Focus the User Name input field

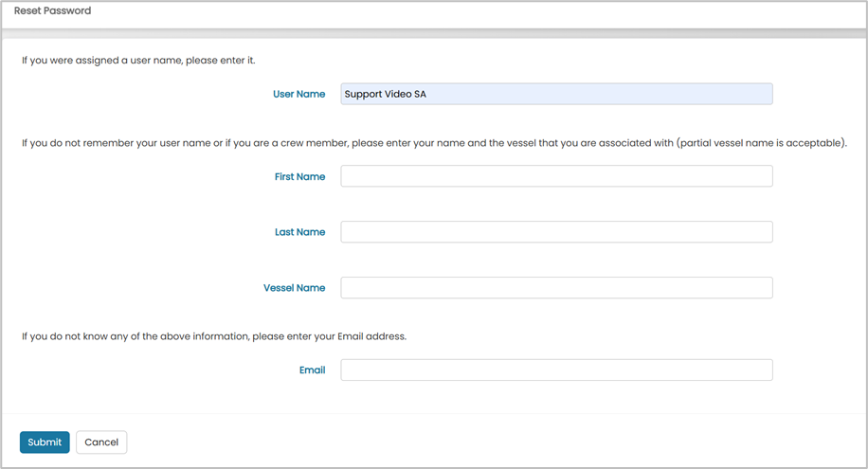[556, 94]
